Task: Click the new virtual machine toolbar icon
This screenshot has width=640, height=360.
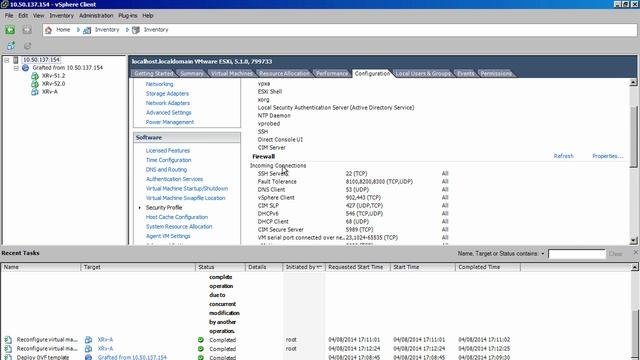Action: [x=11, y=46]
